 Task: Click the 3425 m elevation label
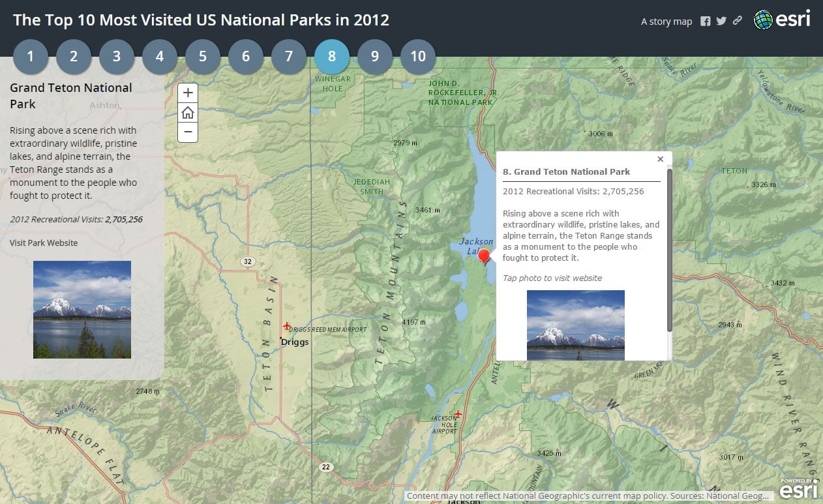coord(549,452)
